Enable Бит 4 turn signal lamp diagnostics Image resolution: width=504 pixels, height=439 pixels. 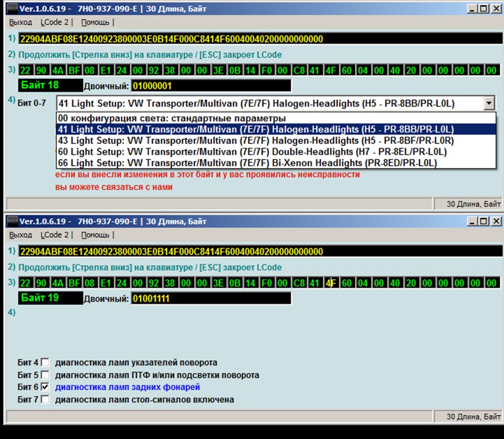45,362
